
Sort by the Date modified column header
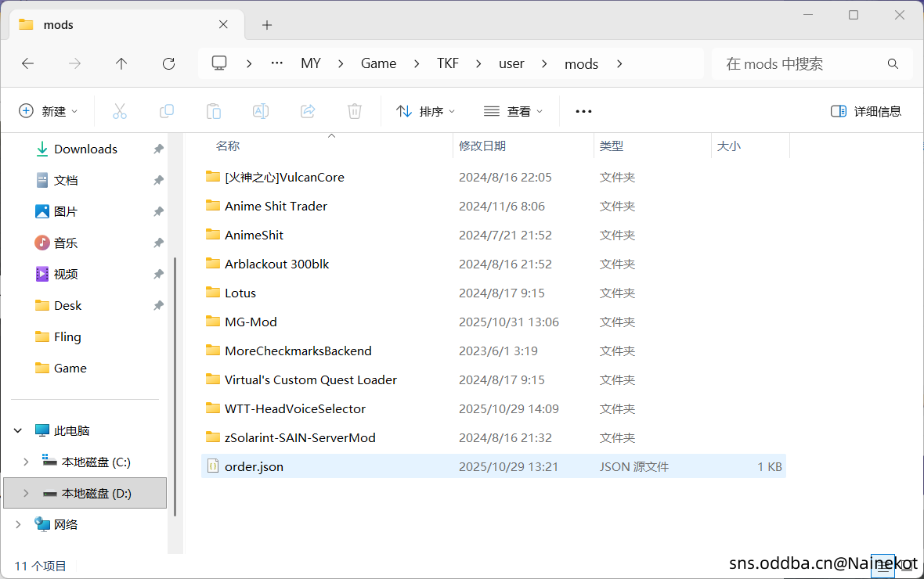coord(482,146)
